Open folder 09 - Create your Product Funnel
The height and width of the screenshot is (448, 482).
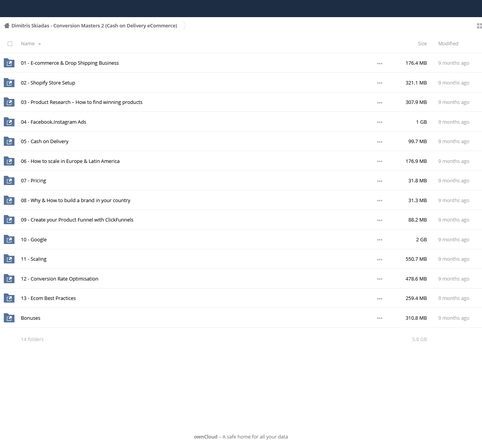tap(77, 220)
